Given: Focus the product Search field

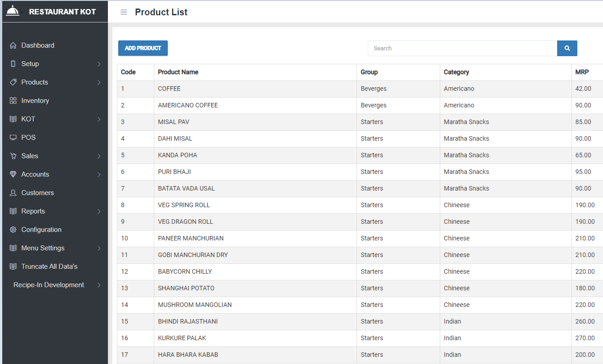Looking at the screenshot, I should pyautogui.click(x=462, y=48).
